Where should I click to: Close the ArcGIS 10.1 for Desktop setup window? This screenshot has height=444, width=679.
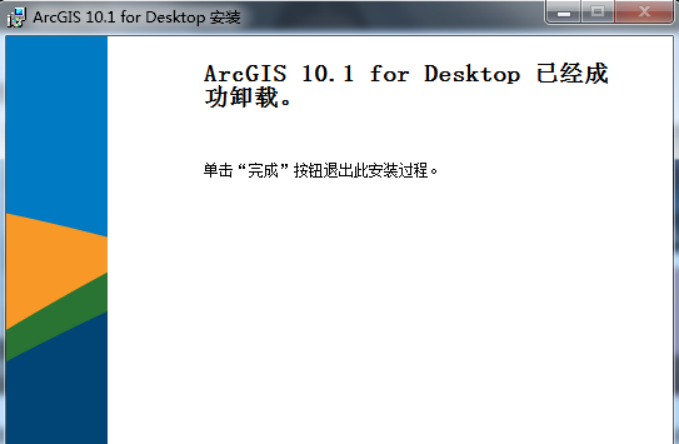point(644,12)
